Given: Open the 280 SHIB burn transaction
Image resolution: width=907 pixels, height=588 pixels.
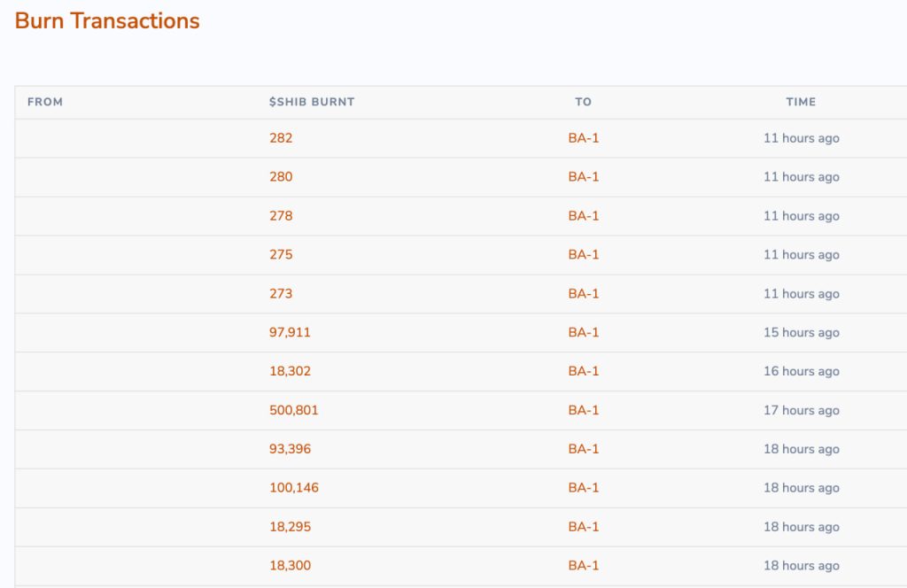Looking at the screenshot, I should pyautogui.click(x=281, y=177).
